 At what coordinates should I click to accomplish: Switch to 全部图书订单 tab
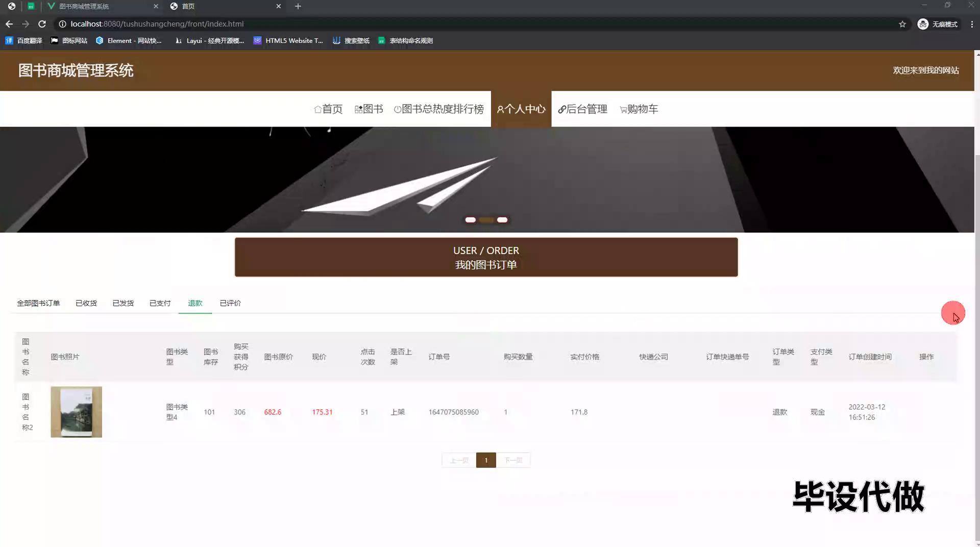pos(38,303)
